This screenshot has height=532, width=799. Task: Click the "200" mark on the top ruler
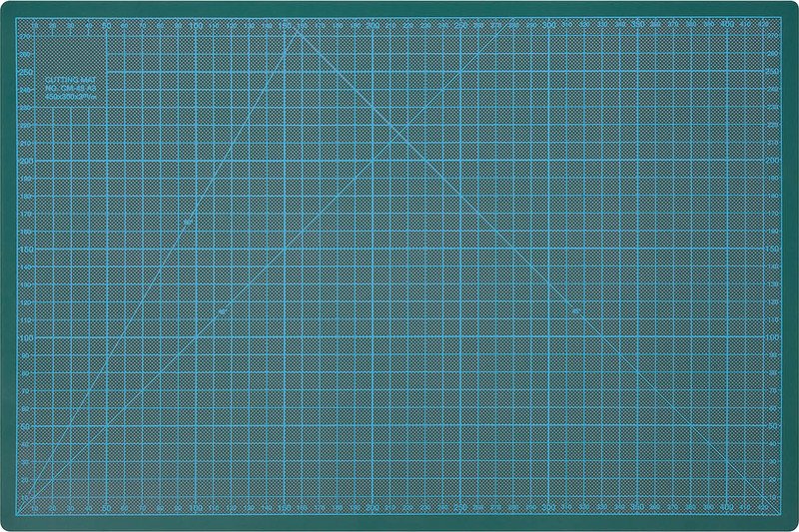click(x=372, y=25)
